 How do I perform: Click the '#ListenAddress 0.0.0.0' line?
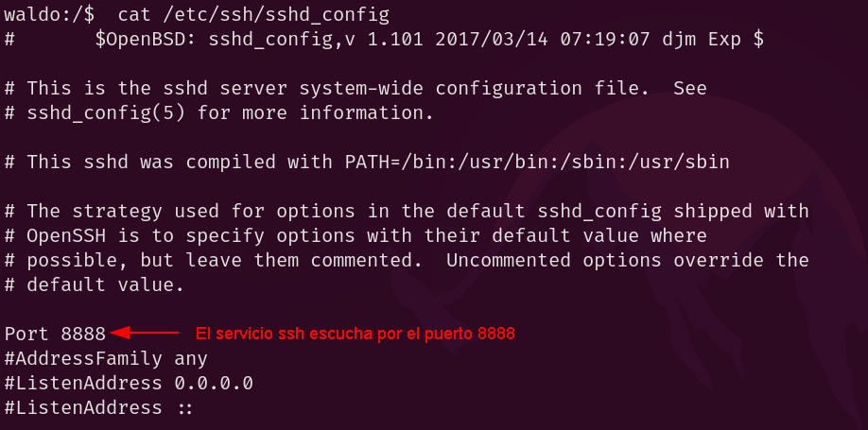pyautogui.click(x=129, y=383)
